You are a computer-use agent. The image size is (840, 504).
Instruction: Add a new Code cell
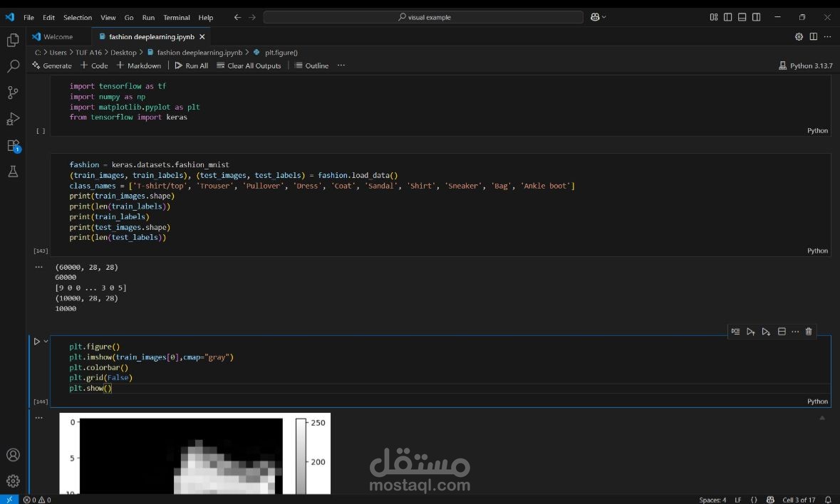pos(94,65)
